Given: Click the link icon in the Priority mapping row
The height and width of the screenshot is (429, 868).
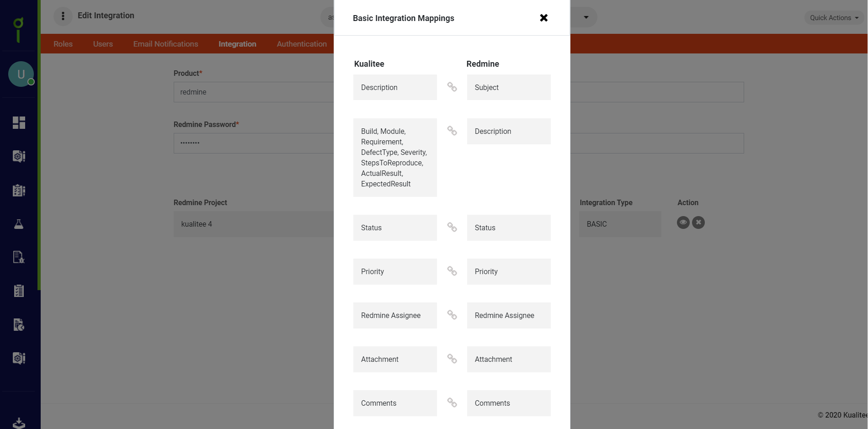Looking at the screenshot, I should tap(452, 271).
